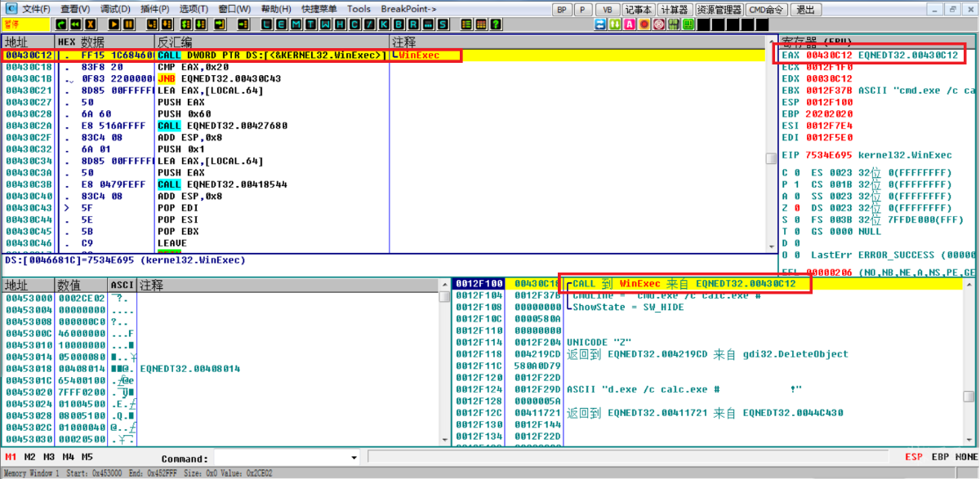Open the Breakpoints window (B icon)
This screenshot has width=980, height=479.
[399, 24]
